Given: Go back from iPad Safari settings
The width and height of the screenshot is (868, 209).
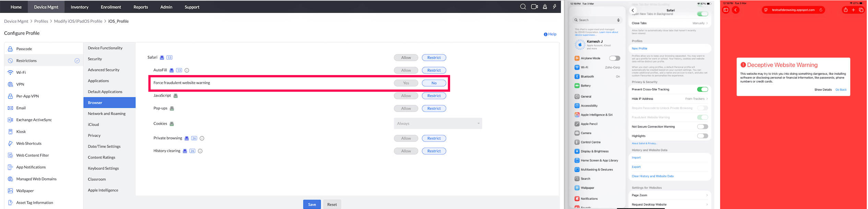Looking at the screenshot, I should (x=633, y=10).
